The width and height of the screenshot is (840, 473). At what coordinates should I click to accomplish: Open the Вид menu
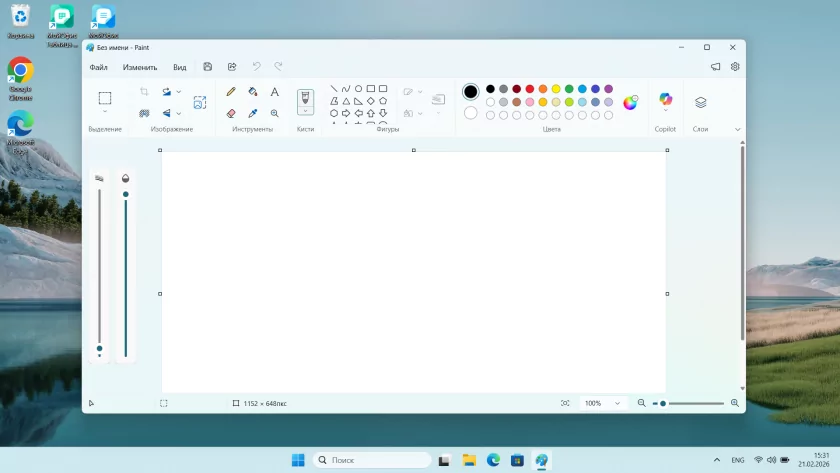(x=179, y=67)
